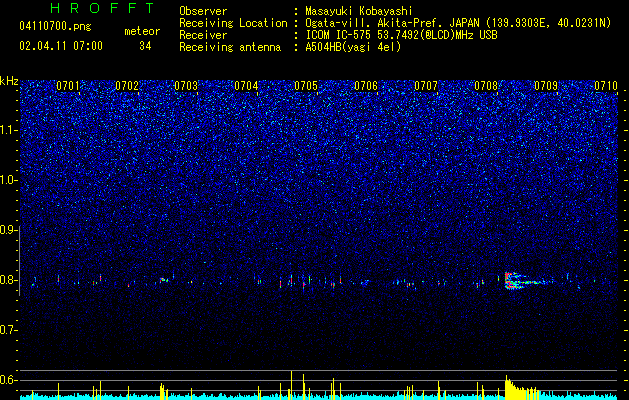Click the 0707 time marker
Viewport: 629px width, 400px height.
(426, 86)
